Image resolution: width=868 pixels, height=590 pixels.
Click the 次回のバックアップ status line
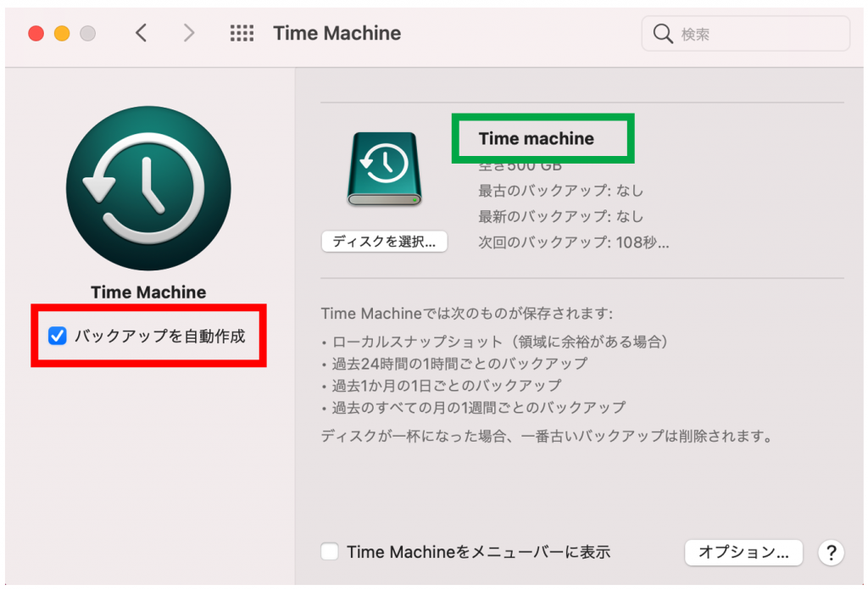click(x=574, y=242)
